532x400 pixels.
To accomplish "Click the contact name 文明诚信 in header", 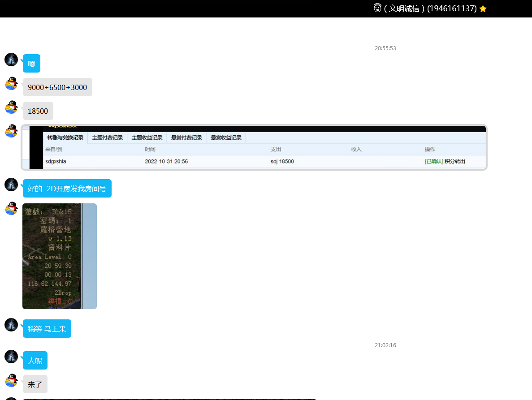I will [404, 9].
